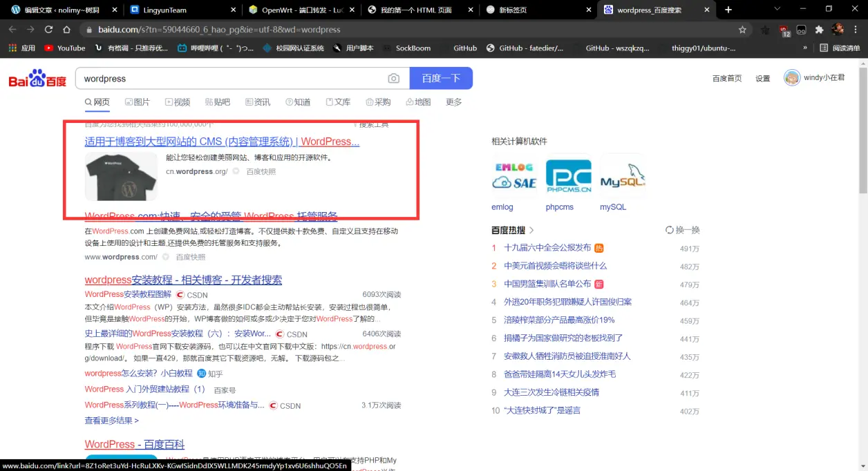
Task: Switch to 编辑文章 nolimy tab
Action: [x=61, y=10]
